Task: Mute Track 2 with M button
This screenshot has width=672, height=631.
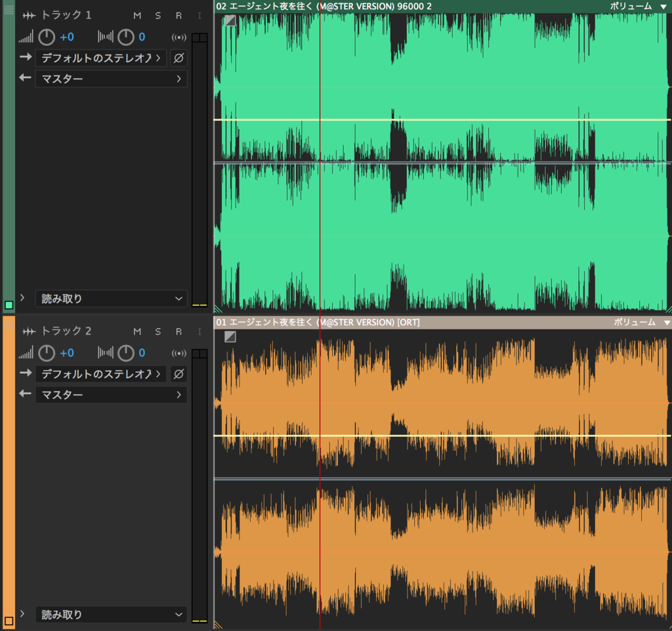Action: [137, 331]
